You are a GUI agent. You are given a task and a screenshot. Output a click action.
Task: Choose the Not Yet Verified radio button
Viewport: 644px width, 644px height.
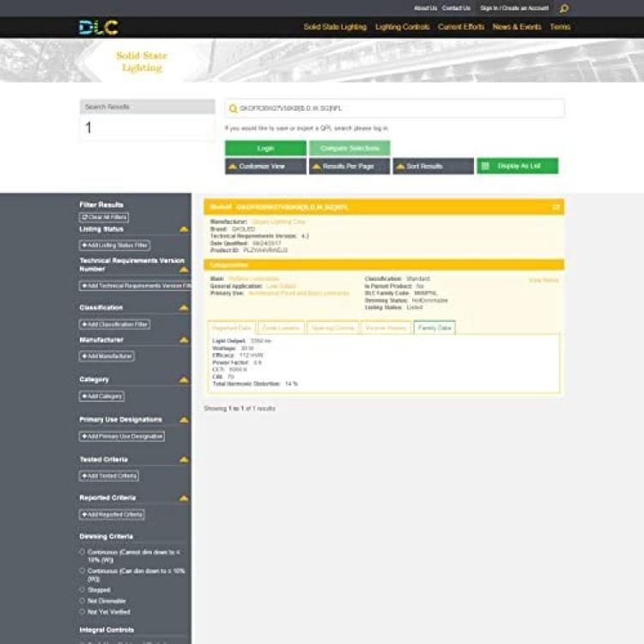click(82, 611)
